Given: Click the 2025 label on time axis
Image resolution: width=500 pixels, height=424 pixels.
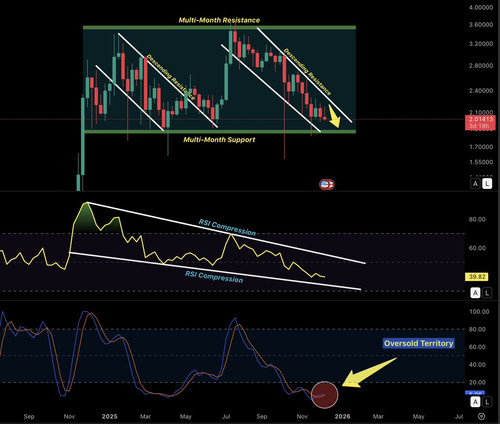Looking at the screenshot, I should pos(109,416).
